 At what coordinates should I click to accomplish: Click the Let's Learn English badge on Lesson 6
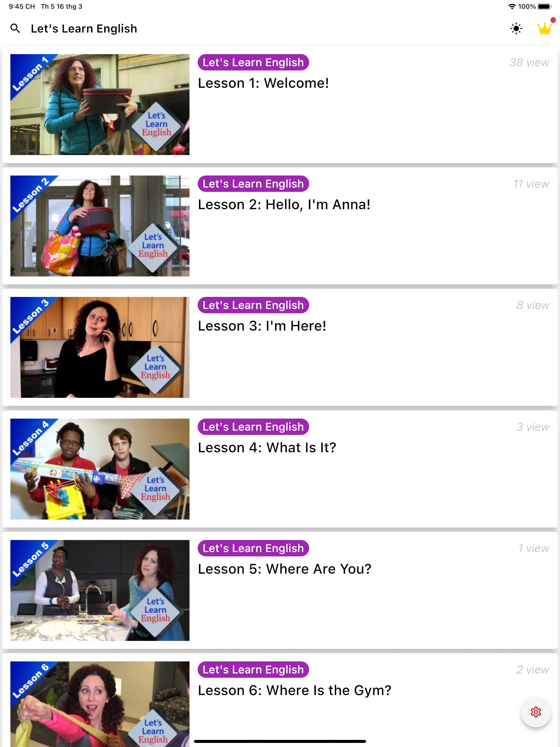pos(253,669)
